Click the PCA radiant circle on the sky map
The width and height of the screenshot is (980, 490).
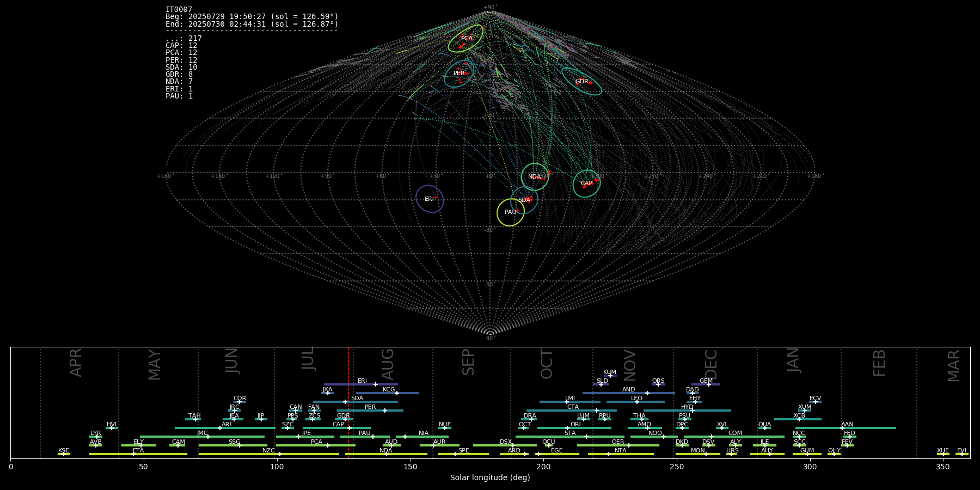tap(465, 38)
